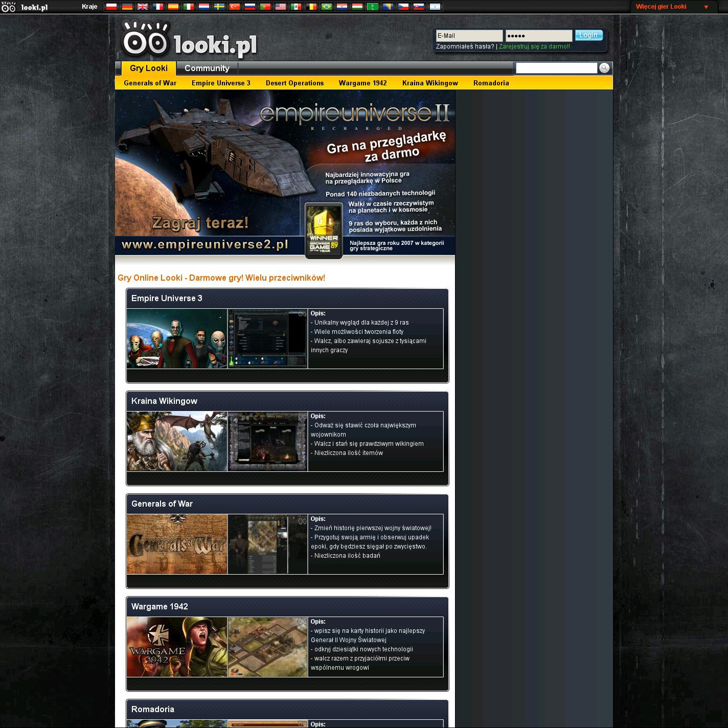728x728 pixels.
Task: Click the Swedish flag icon
Action: click(x=219, y=7)
